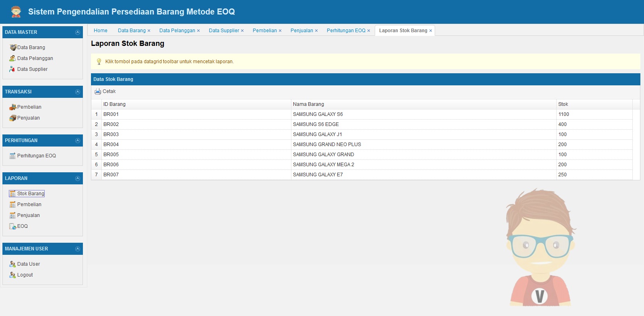
Task: Switch to the Pembelian tab
Action: click(x=265, y=31)
